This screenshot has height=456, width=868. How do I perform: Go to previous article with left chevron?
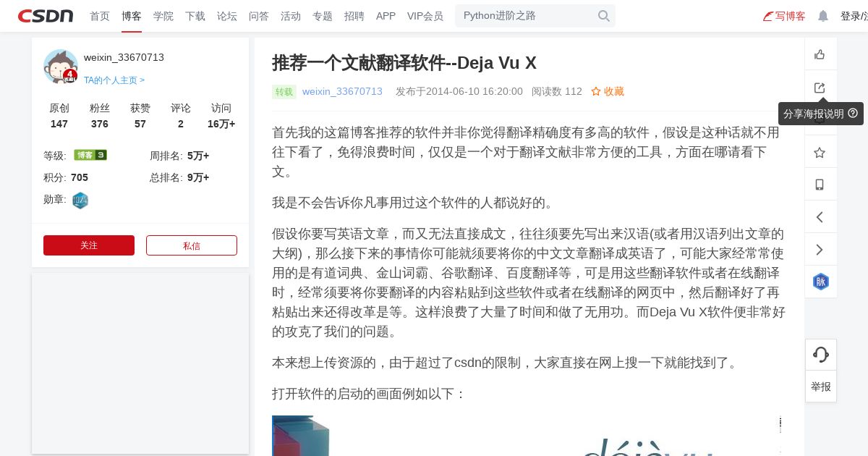click(820, 217)
